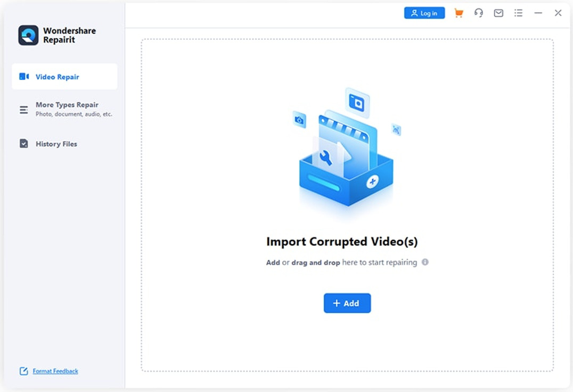Click the Log in button

click(x=424, y=13)
